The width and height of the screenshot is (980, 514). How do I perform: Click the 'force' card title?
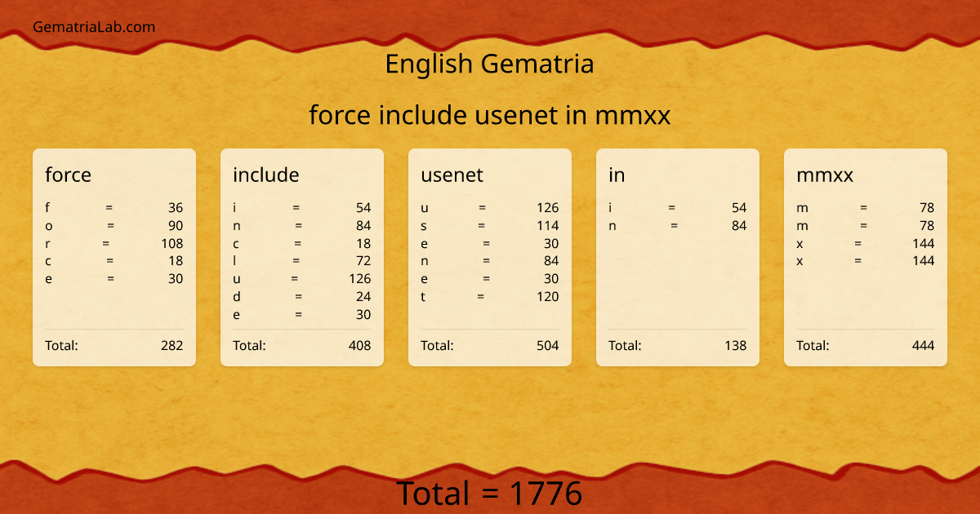(x=68, y=175)
